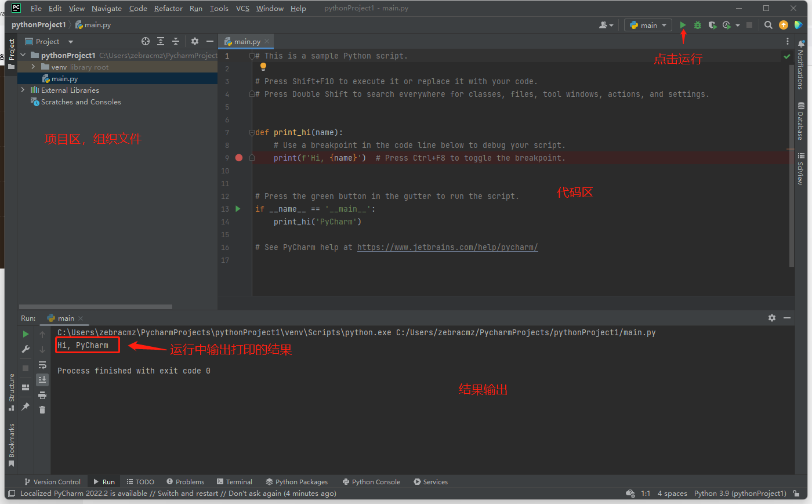Collapse the pythonProject1 root folder
Screen dimensions: 812x504
pyautogui.click(x=23, y=55)
